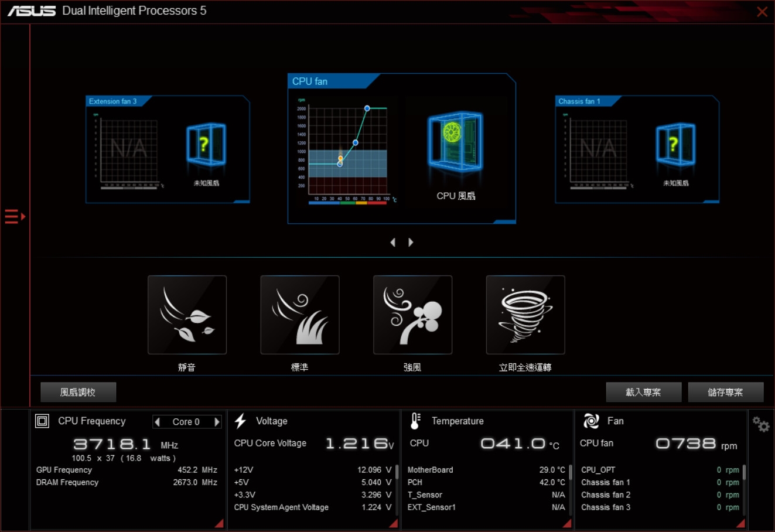Click Chassis fan 1 row in Fan panel

[x=660, y=482]
